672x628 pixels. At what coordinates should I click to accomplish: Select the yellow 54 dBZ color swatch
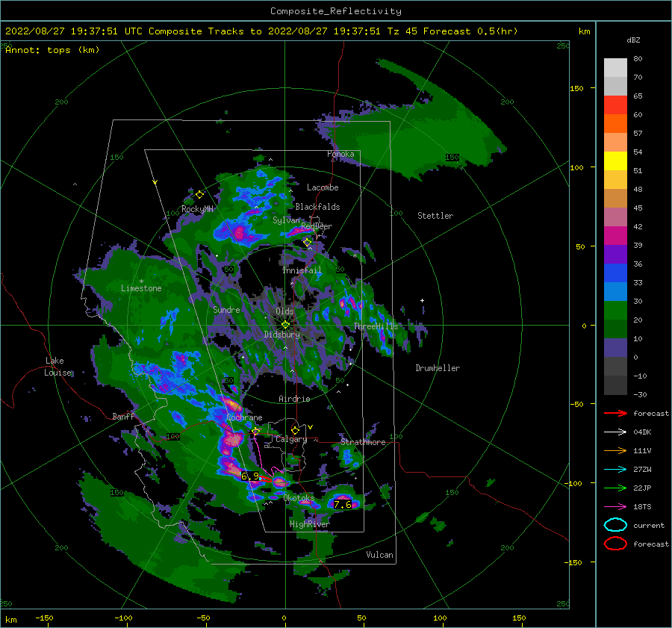coord(615,161)
